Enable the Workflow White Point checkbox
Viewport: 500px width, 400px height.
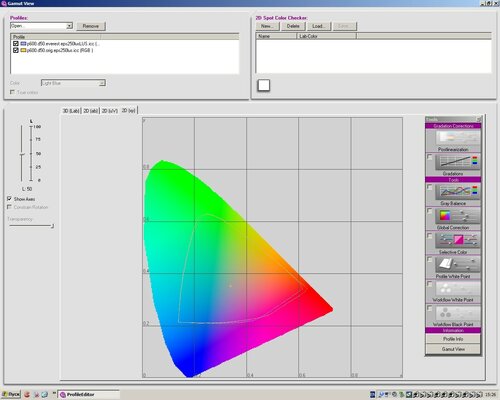click(x=430, y=284)
